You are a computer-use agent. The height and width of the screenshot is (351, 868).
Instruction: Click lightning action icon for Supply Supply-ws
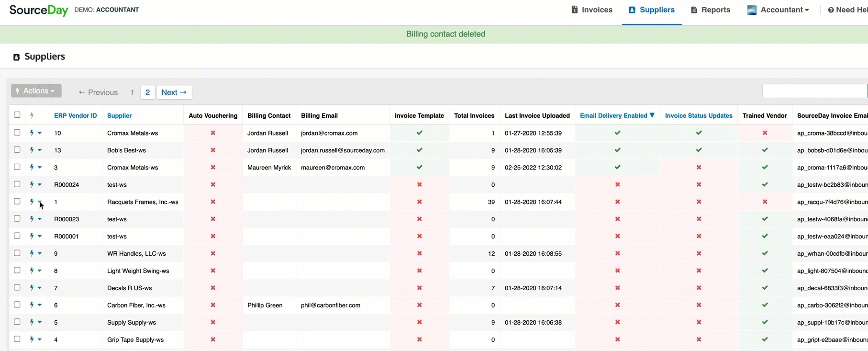click(x=32, y=322)
